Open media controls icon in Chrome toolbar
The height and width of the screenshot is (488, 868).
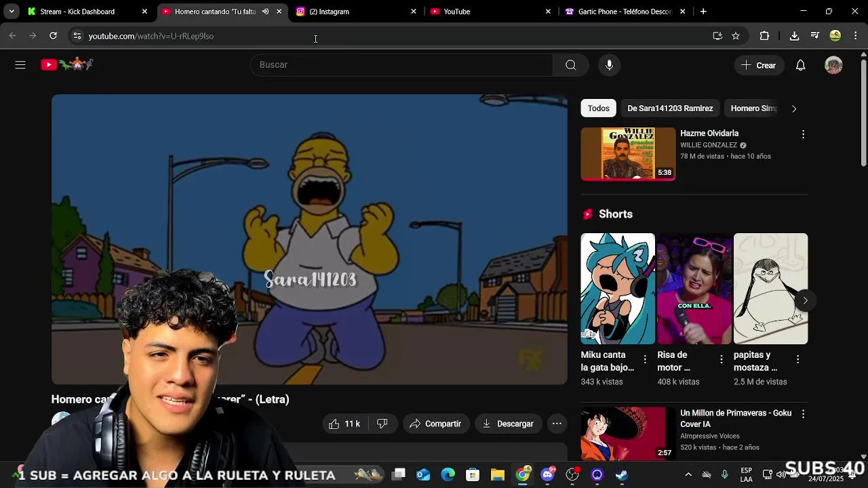[815, 36]
